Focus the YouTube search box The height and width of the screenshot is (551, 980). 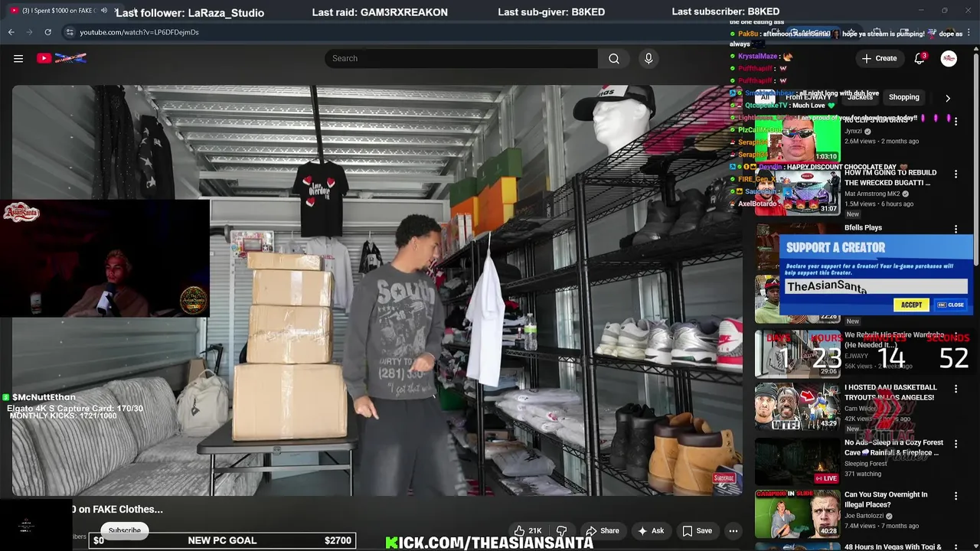tap(461, 58)
